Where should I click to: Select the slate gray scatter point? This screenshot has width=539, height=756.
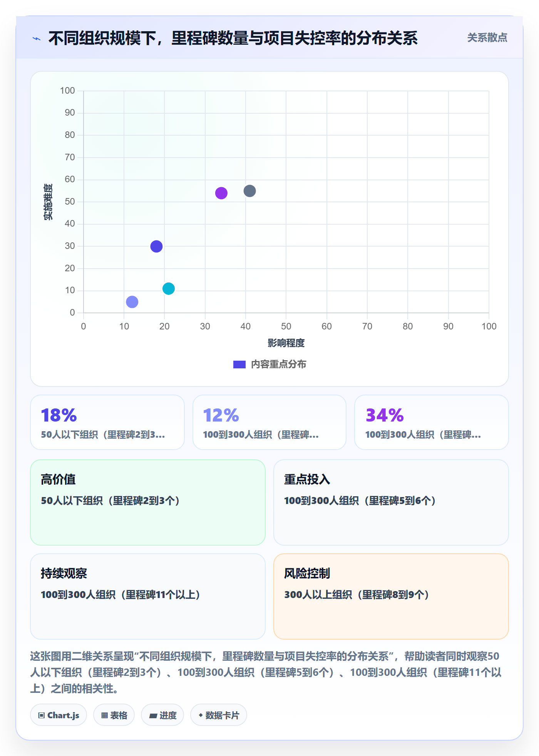pos(249,191)
